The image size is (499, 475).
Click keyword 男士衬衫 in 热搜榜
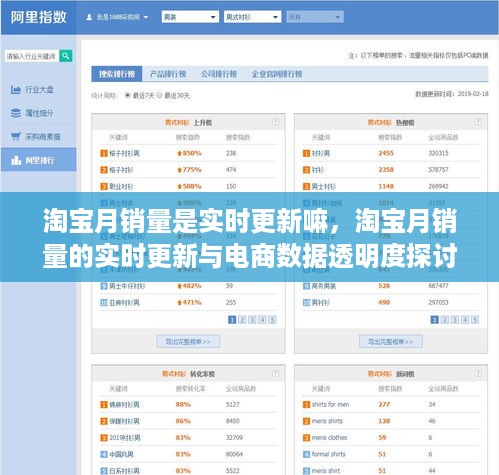pyautogui.click(x=324, y=187)
